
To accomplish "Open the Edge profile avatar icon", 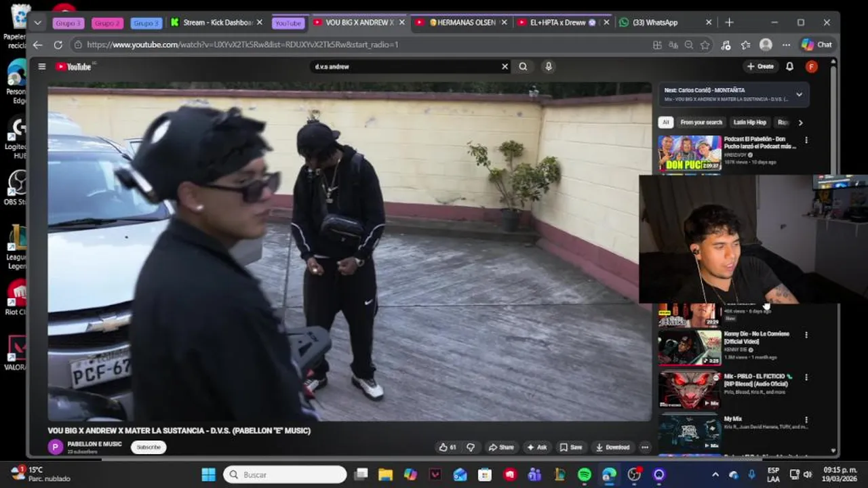I will click(x=766, y=45).
